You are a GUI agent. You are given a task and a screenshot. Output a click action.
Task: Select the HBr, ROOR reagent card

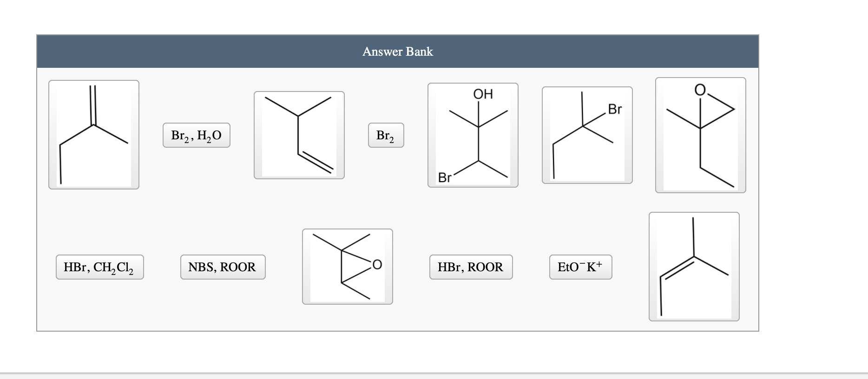[470, 267]
